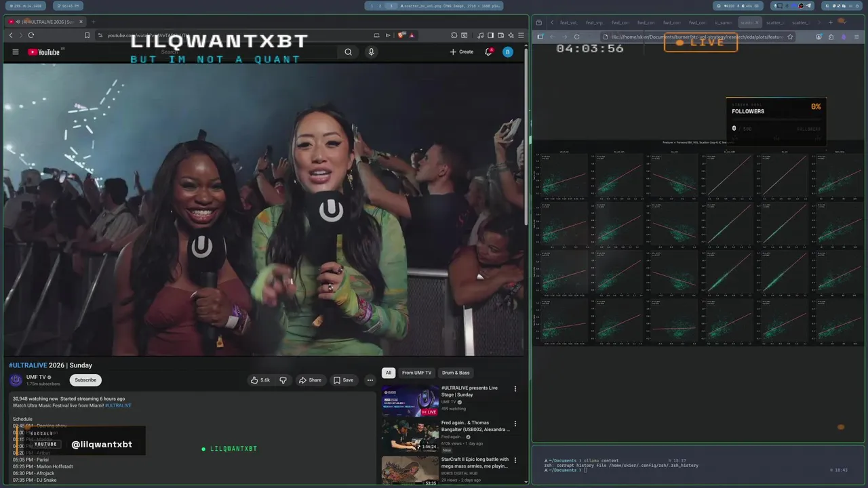
Task: Reload the scatter plot browser page
Action: [576, 37]
